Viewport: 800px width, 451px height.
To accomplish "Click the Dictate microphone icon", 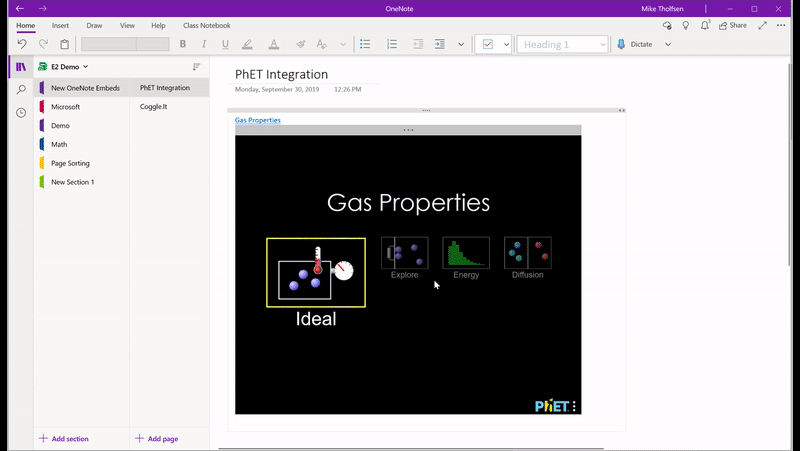I will [x=621, y=44].
